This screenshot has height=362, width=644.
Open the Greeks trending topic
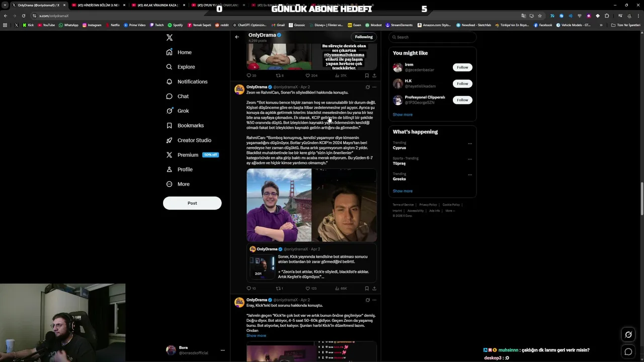coord(399,179)
